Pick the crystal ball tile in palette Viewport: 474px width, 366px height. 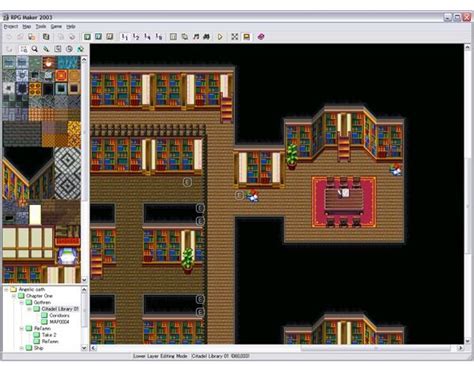(67, 256)
